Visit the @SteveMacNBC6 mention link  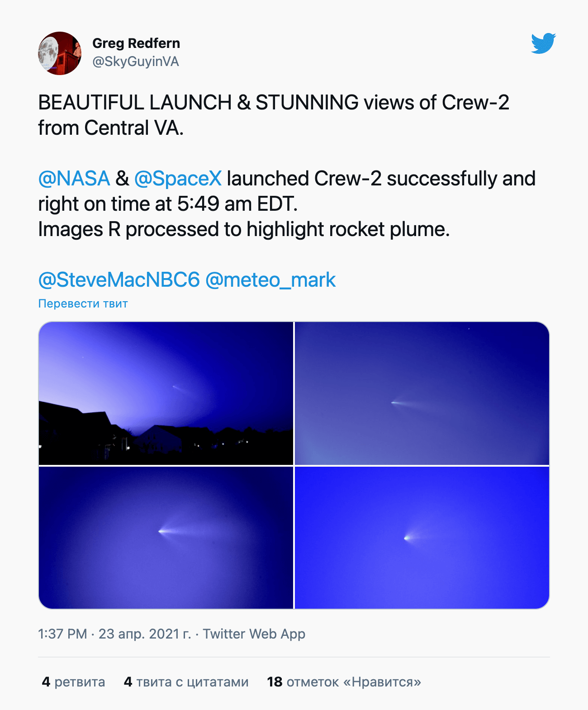(x=119, y=280)
